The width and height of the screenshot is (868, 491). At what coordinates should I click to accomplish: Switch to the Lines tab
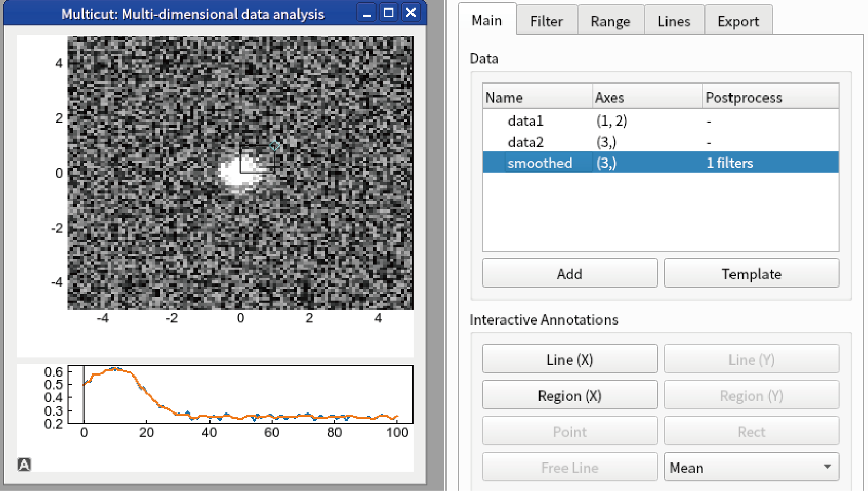pyautogui.click(x=674, y=21)
